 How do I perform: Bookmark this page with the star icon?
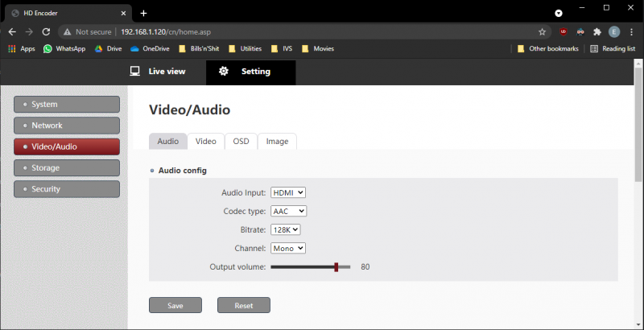pyautogui.click(x=542, y=32)
